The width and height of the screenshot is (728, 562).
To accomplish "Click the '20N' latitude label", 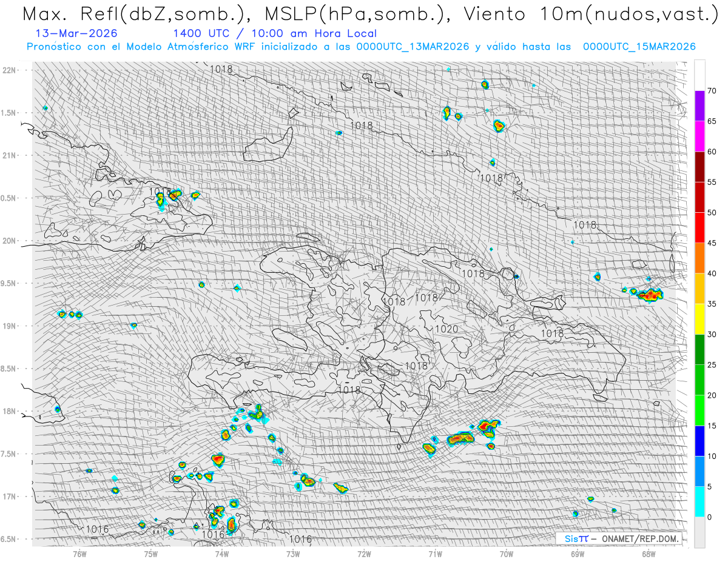I will [x=10, y=241].
